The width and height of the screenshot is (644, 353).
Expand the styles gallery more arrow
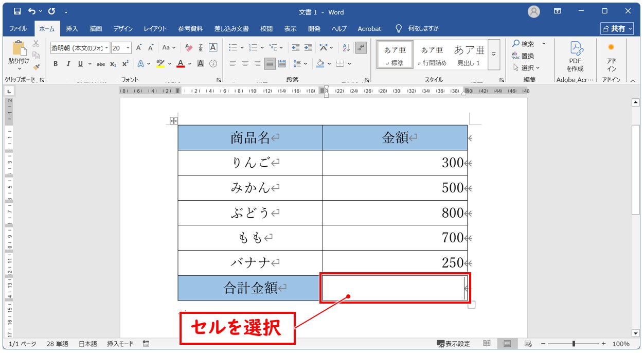(x=494, y=55)
